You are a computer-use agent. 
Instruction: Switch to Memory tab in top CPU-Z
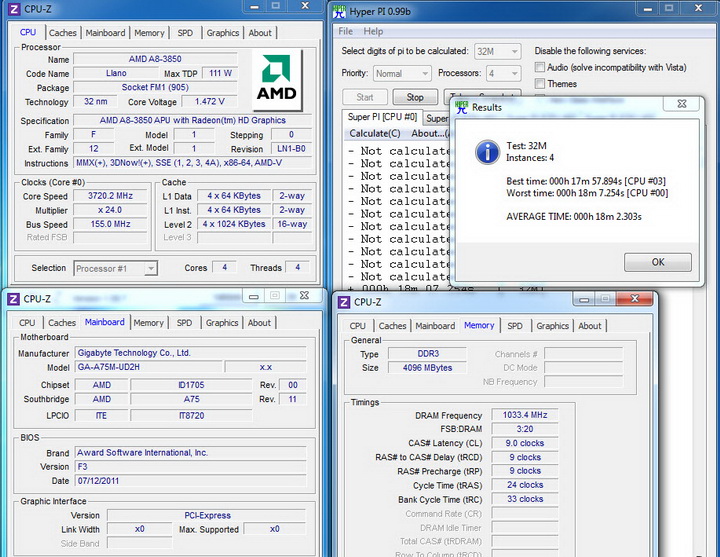click(x=149, y=33)
